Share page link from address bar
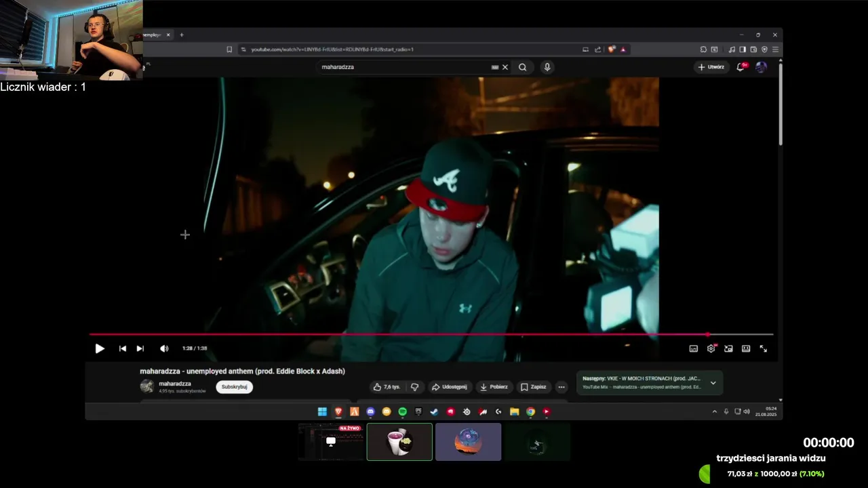The width and height of the screenshot is (868, 488). click(x=598, y=49)
